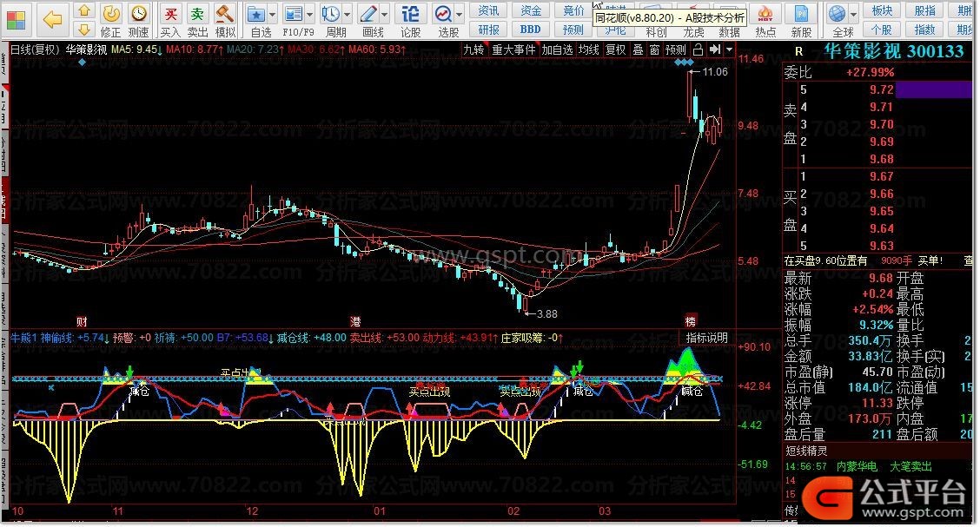The image size is (980, 527).
Task: Click the 买入 buy icon
Action: point(170,14)
